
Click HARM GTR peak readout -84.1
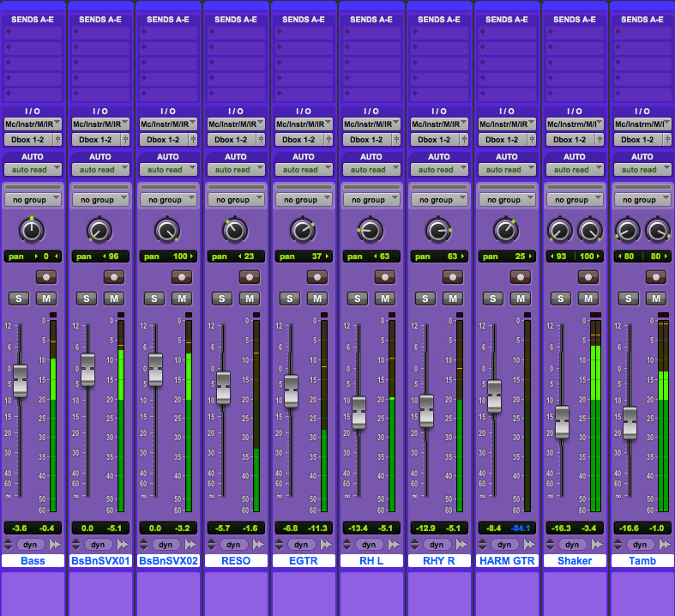521,528
